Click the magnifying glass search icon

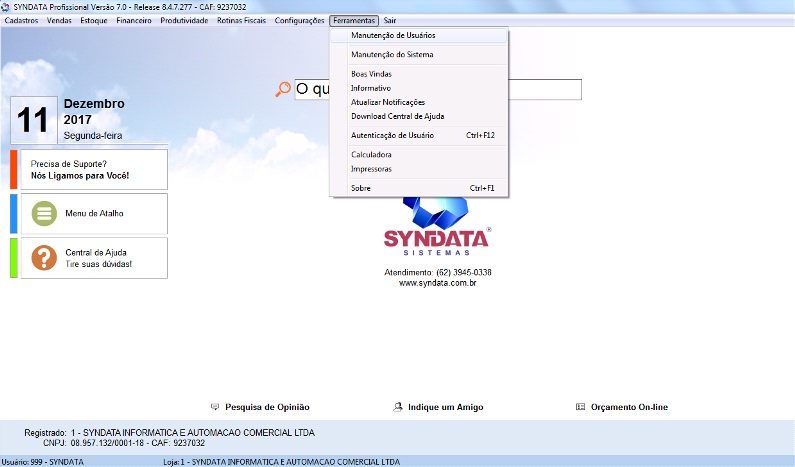pos(283,89)
